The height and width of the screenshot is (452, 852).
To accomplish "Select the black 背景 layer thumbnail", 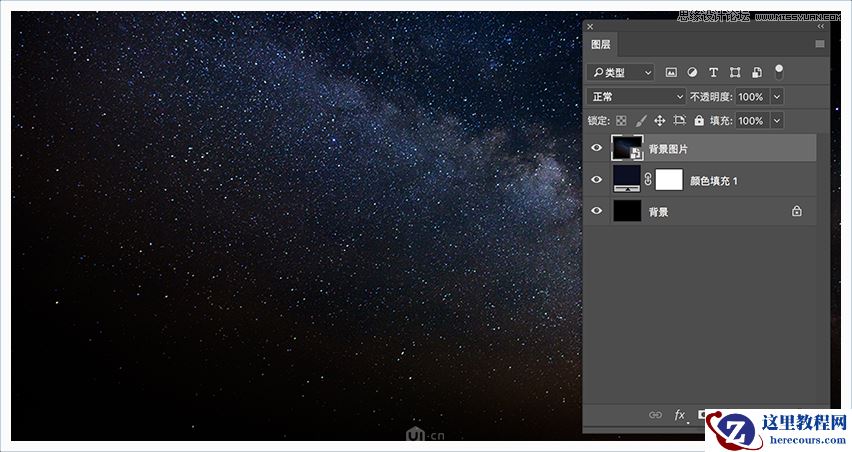I will [x=627, y=211].
